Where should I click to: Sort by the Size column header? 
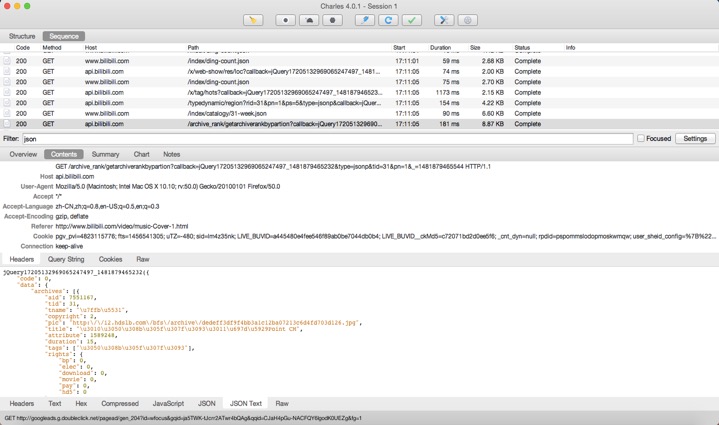coord(475,48)
